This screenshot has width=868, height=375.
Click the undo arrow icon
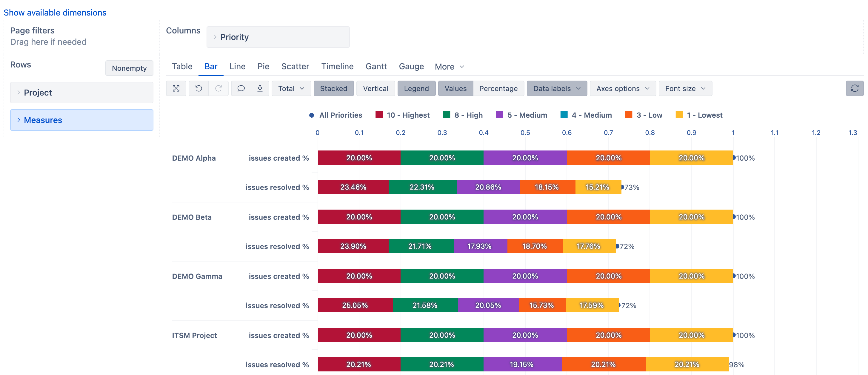click(x=198, y=88)
